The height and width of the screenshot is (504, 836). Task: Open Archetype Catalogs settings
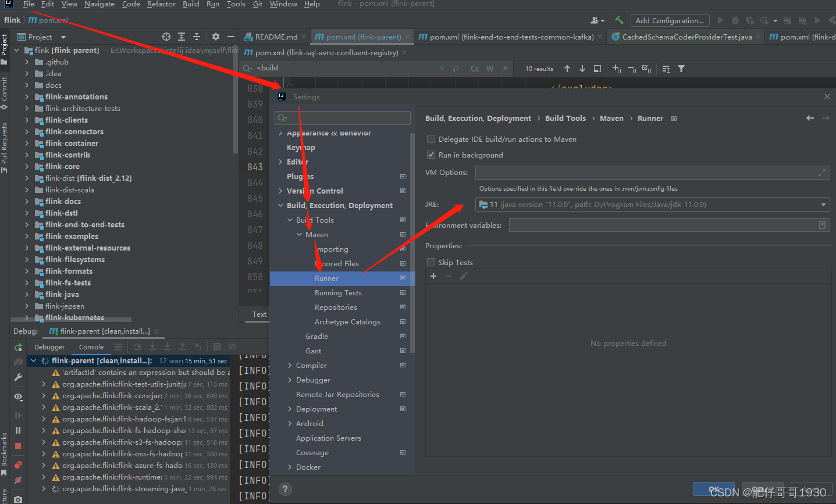tap(347, 322)
